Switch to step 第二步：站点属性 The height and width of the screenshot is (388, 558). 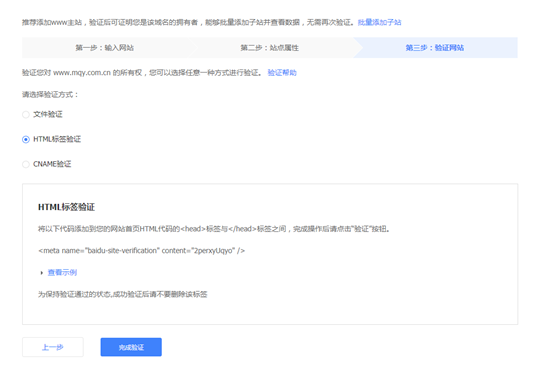pos(269,48)
